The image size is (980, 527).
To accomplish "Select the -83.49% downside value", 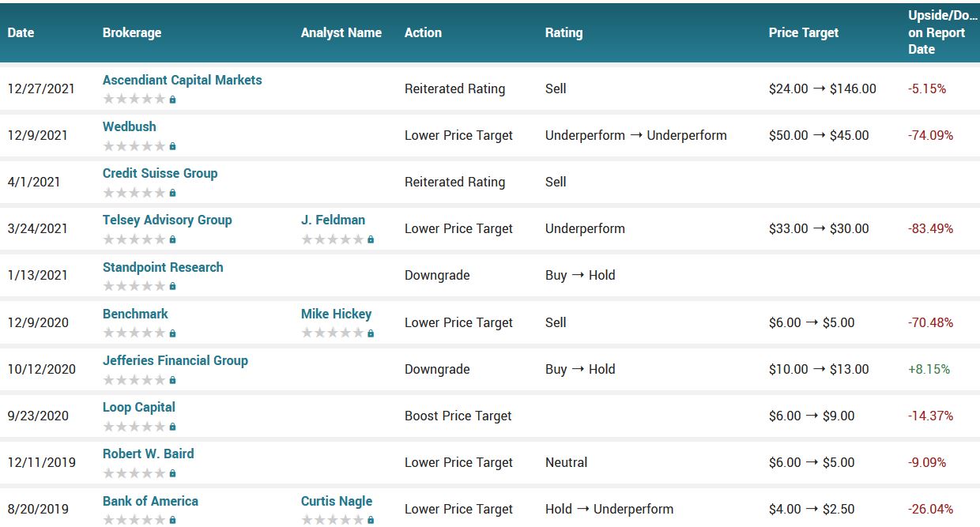I will (x=931, y=228).
